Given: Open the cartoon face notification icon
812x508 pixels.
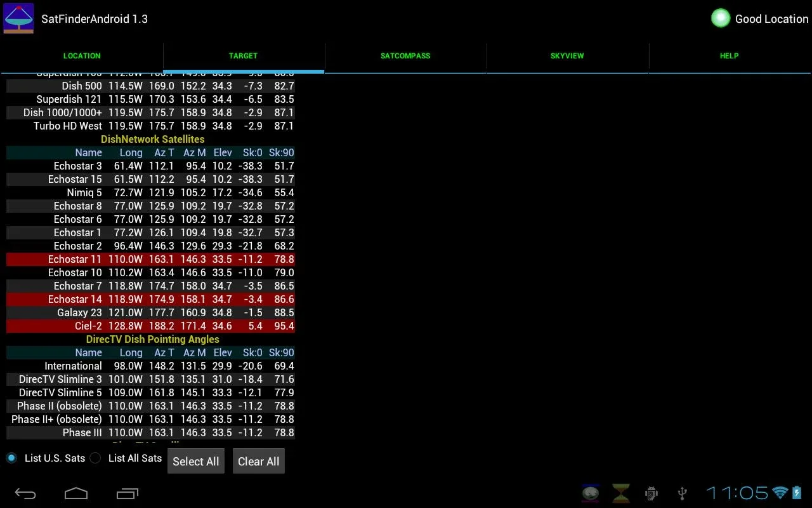Looking at the screenshot, I should coord(591,493).
